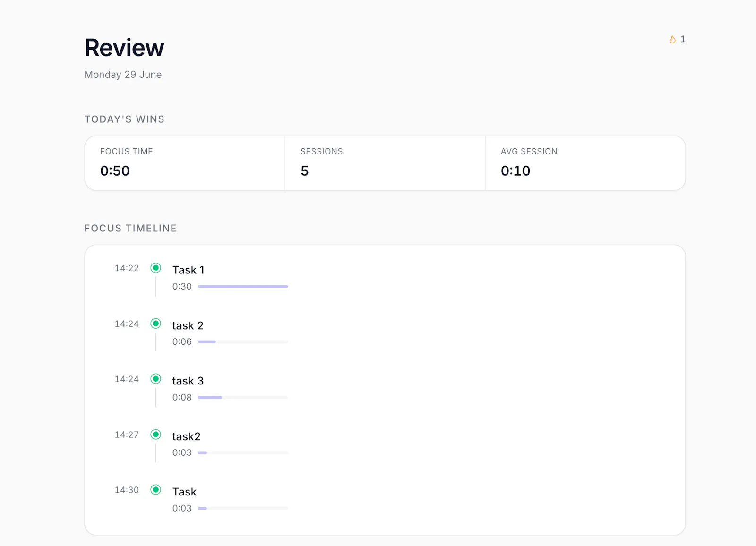Click the green marker for task 3
The image size is (756, 546).
pos(155,379)
